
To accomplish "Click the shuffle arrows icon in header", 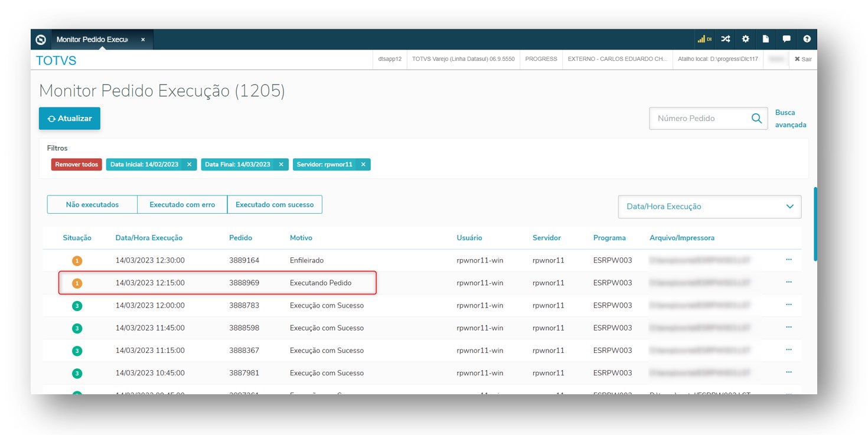I will (726, 39).
